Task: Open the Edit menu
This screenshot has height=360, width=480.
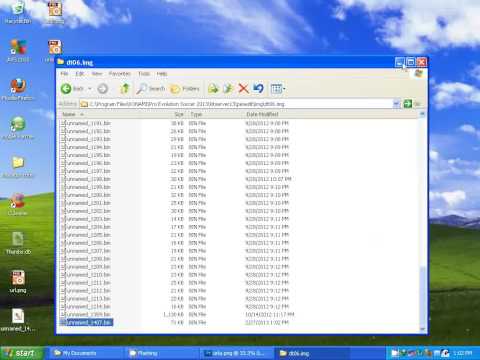Action: (x=80, y=74)
